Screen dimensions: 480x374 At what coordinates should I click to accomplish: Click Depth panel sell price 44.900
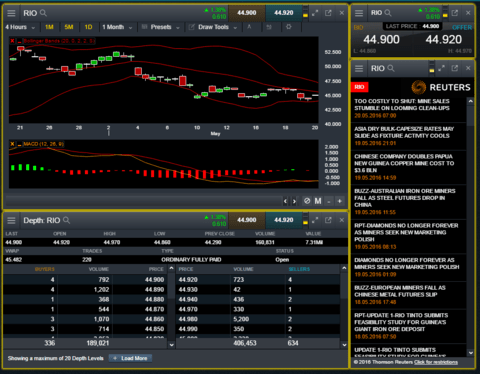(247, 220)
